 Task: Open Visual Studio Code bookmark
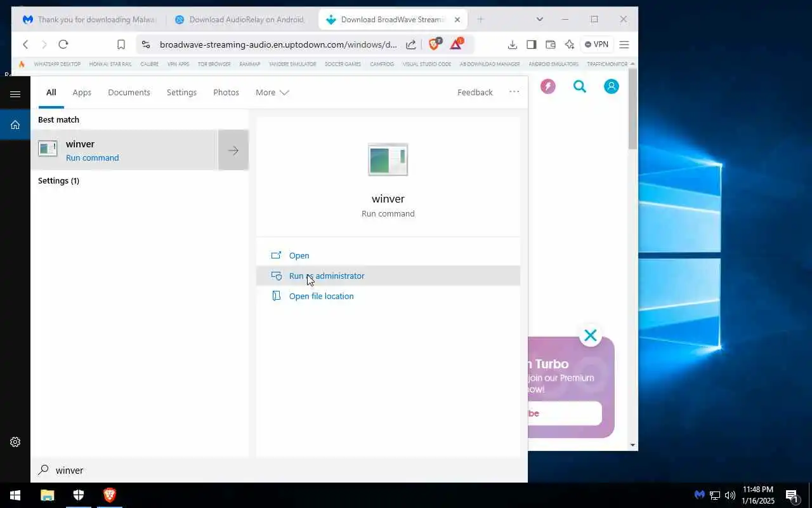(427, 64)
